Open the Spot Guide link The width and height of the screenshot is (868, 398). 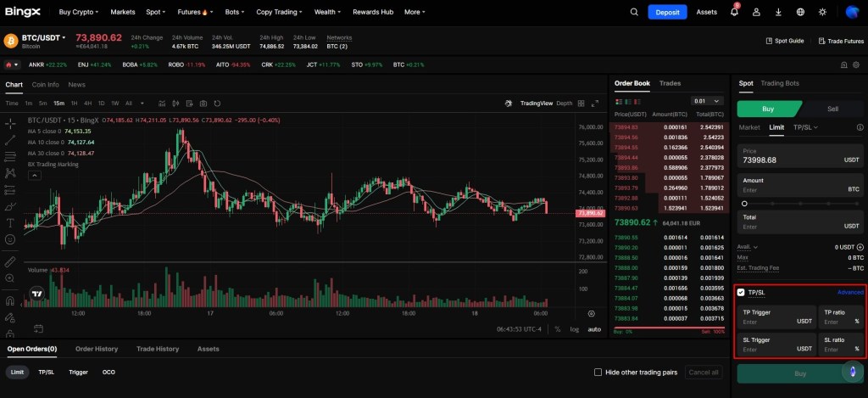tap(784, 41)
